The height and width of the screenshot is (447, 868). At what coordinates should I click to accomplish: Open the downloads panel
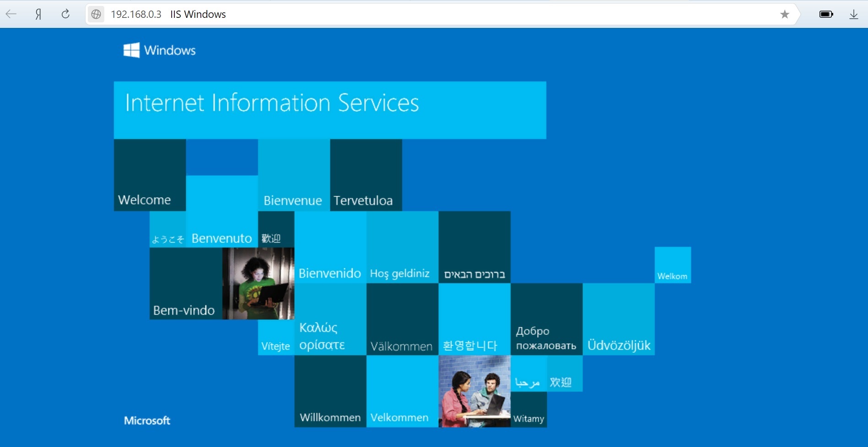point(854,14)
